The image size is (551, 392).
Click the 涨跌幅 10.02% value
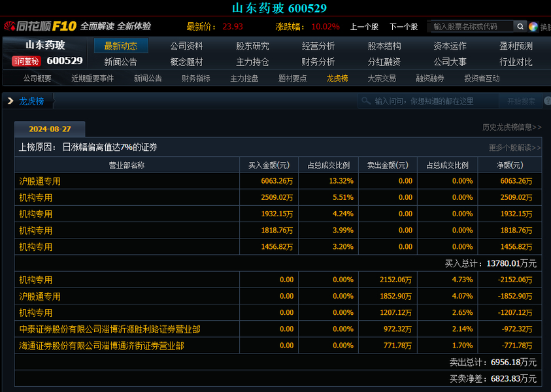click(x=326, y=27)
